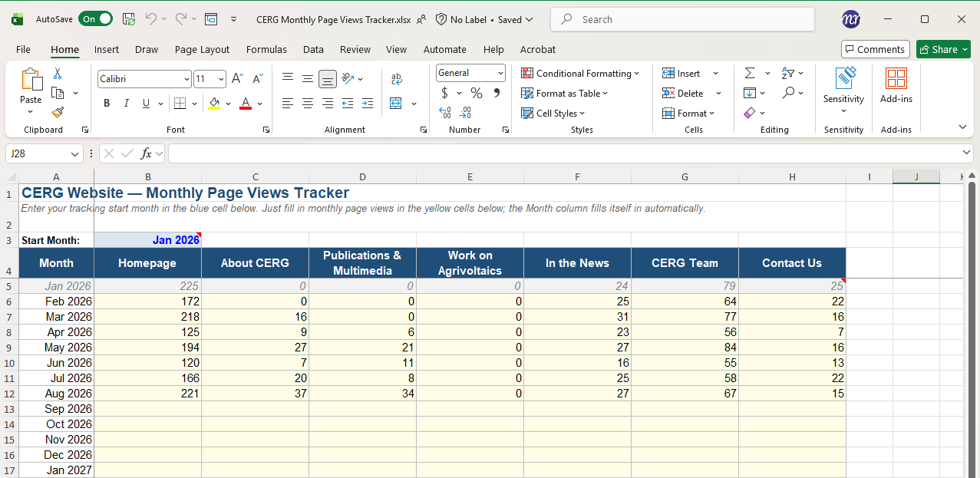
Task: Collapse the ribbon with the chevron
Action: (x=963, y=127)
